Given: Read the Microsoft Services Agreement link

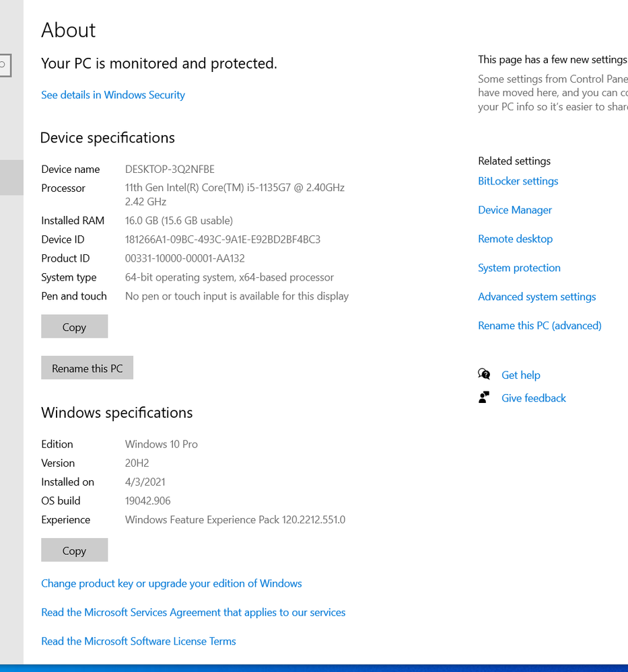Looking at the screenshot, I should pos(193,612).
